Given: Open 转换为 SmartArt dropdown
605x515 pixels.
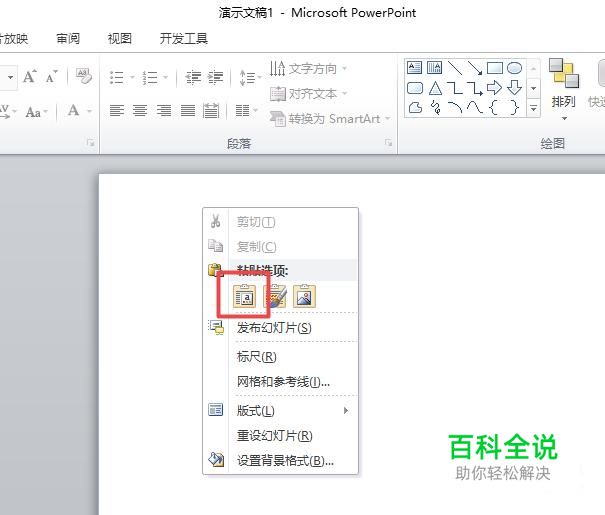Looking at the screenshot, I should pyautogui.click(x=330, y=118).
